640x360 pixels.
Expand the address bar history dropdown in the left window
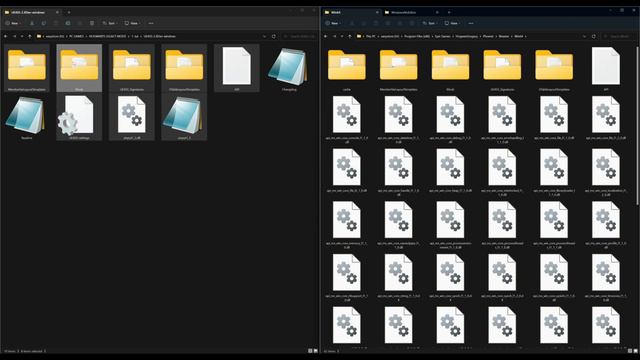pos(264,36)
